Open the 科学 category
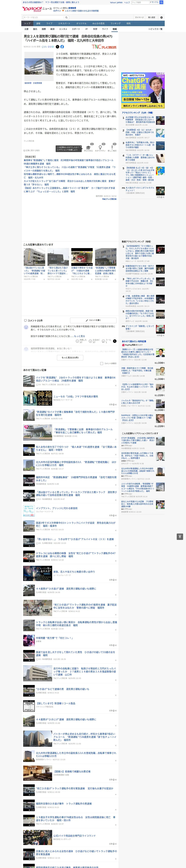Image resolution: width=186 pixels, height=868 pixels. pyautogui.click(x=95, y=29)
